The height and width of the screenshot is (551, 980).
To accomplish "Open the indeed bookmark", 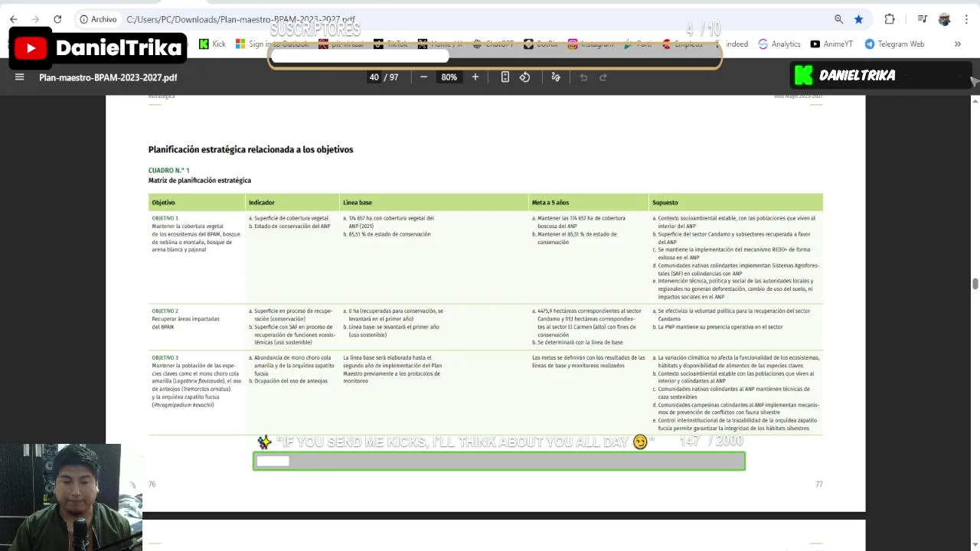I will (x=737, y=44).
